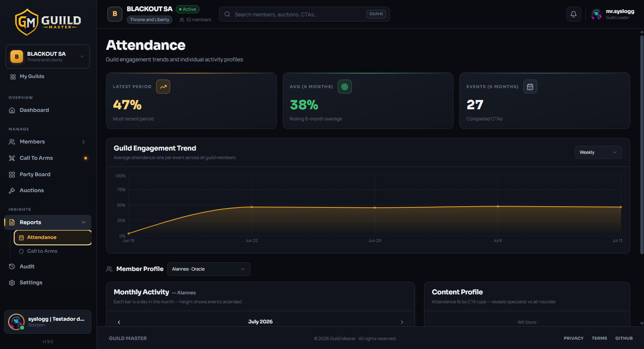Click the Throne and Liberty tag
Screen dimensions: 644x349
pyautogui.click(x=149, y=20)
